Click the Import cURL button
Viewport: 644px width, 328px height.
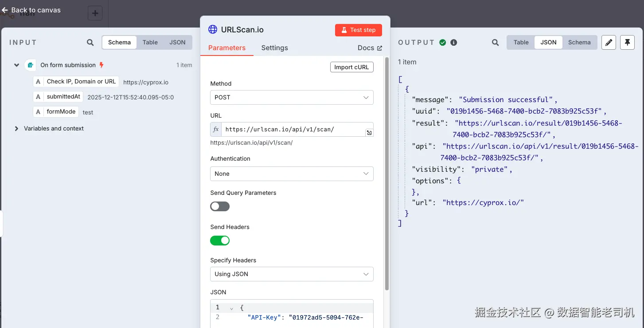[352, 67]
